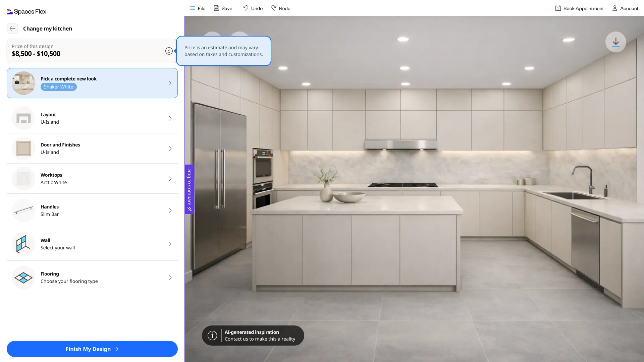Image resolution: width=644 pixels, height=362 pixels.
Task: Click the Drag to Compare handle
Action: click(189, 189)
